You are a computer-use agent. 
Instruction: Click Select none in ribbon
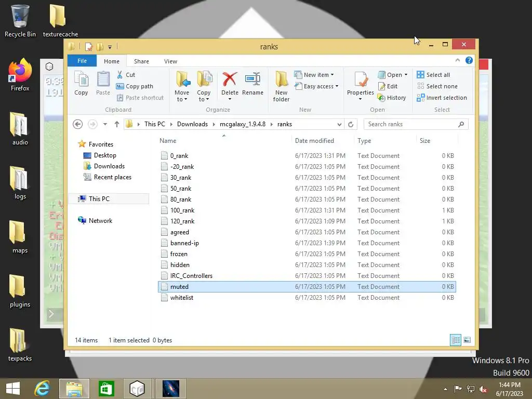click(437, 86)
